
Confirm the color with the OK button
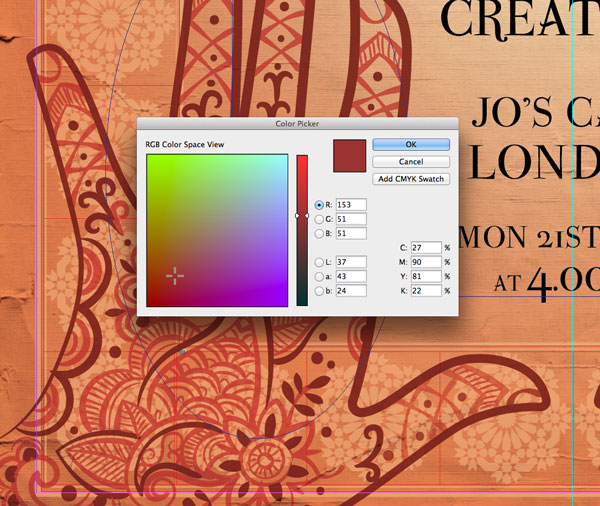[x=411, y=144]
